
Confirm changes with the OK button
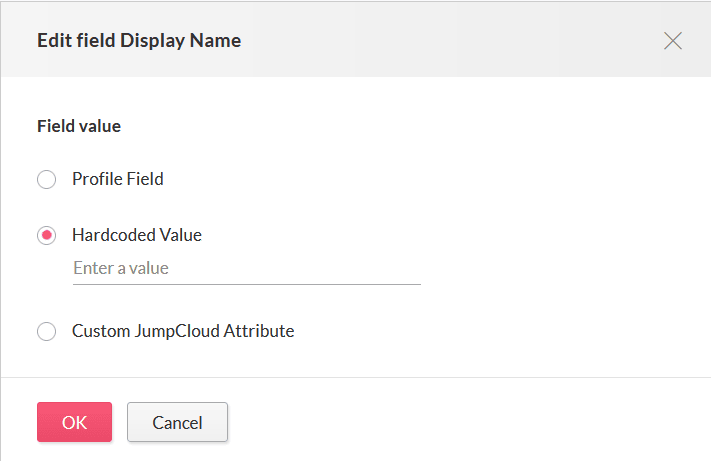[x=74, y=422]
